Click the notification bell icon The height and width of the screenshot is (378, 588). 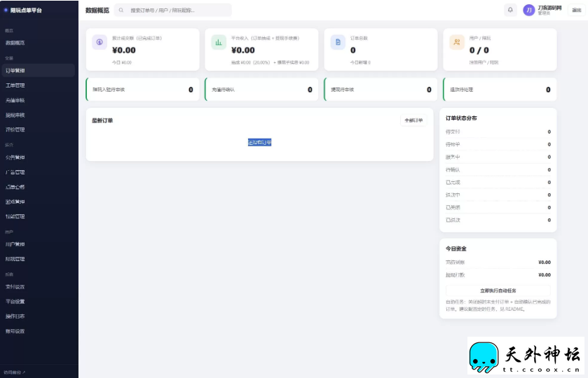[x=510, y=10]
